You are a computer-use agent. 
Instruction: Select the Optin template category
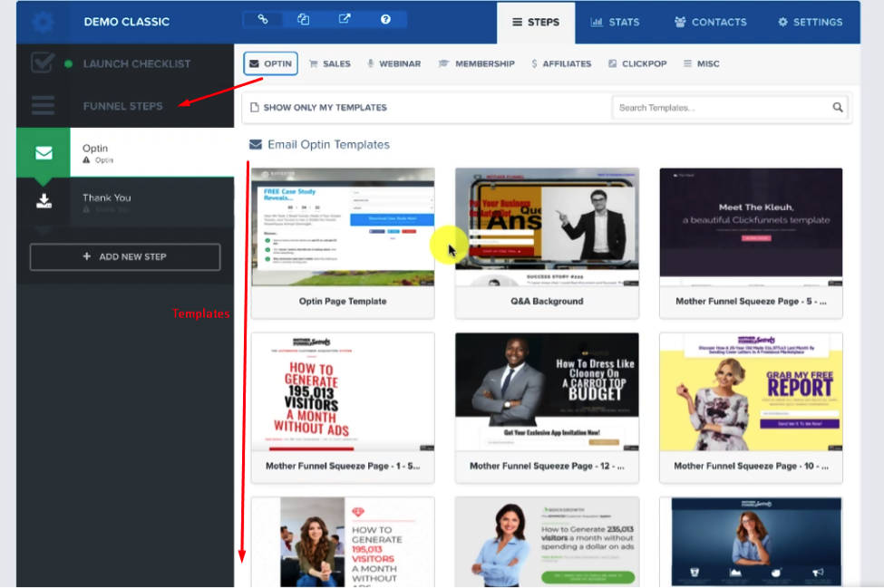click(270, 63)
